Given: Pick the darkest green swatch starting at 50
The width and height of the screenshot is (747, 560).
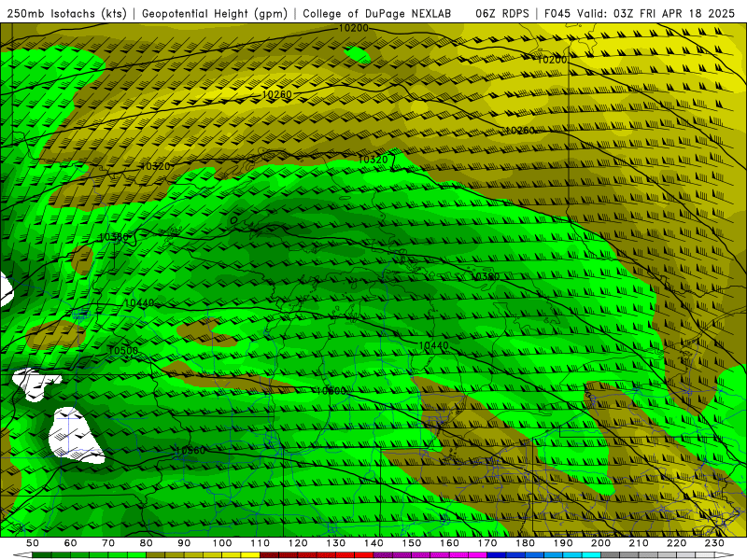Looking at the screenshot, I should [42, 555].
